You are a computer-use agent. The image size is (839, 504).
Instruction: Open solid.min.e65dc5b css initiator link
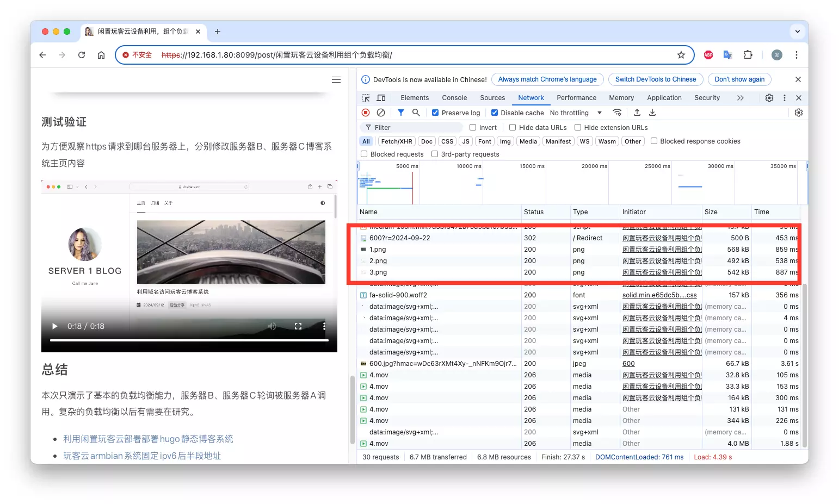[659, 295]
